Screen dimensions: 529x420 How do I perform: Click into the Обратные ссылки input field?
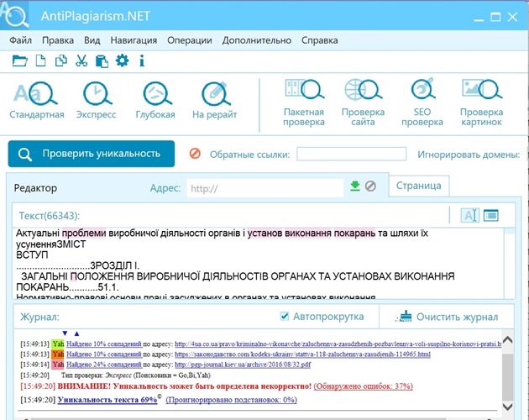[x=352, y=154]
